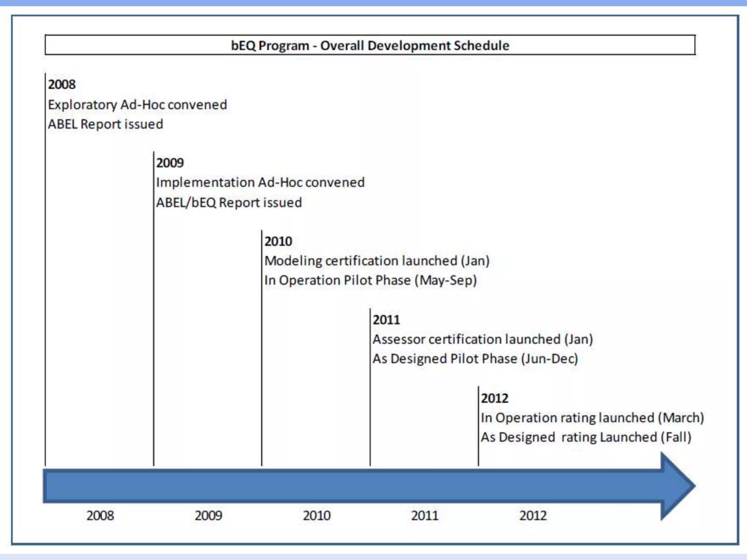
Task: Click 'As Designed Pilot Phase (Jun-Dec)'
Action: pyautogui.click(x=475, y=359)
